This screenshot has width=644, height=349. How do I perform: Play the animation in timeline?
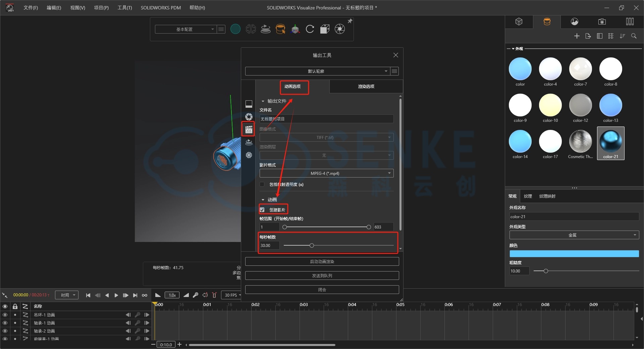coord(116,295)
